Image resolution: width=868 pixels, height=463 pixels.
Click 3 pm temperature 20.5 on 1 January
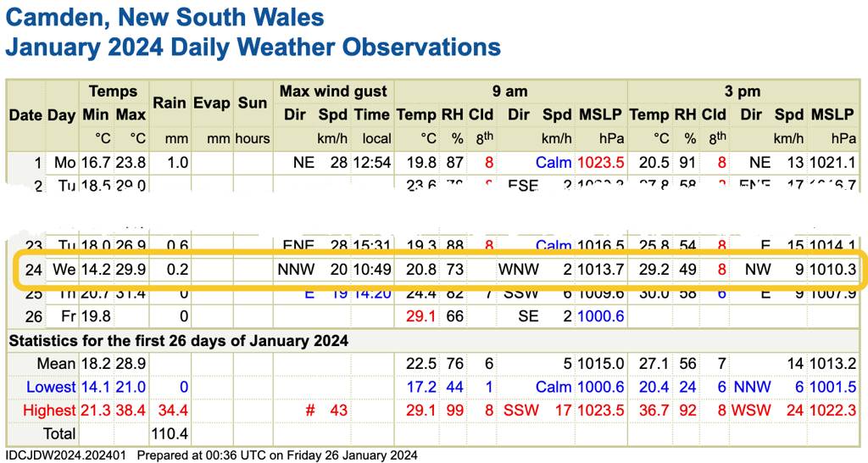(x=654, y=163)
